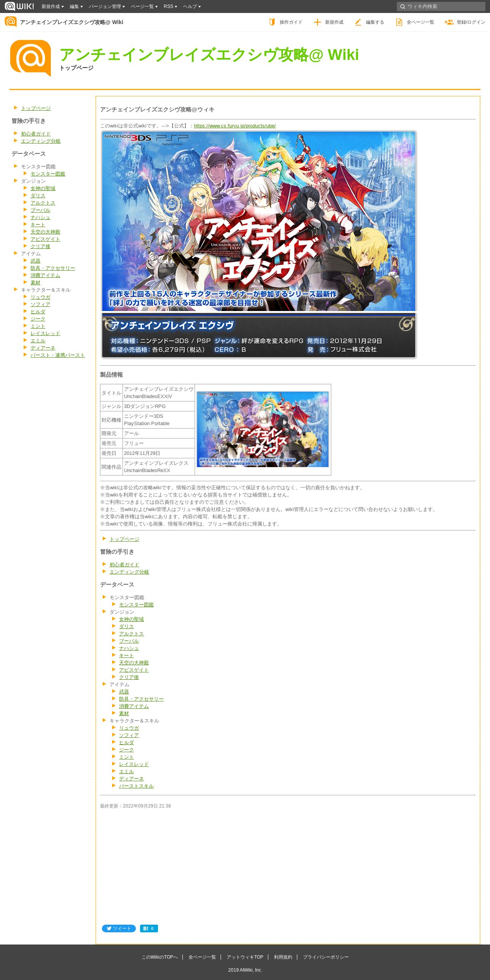
Task: Open 防具・アクセサリー in the sidebar
Action: (x=53, y=268)
